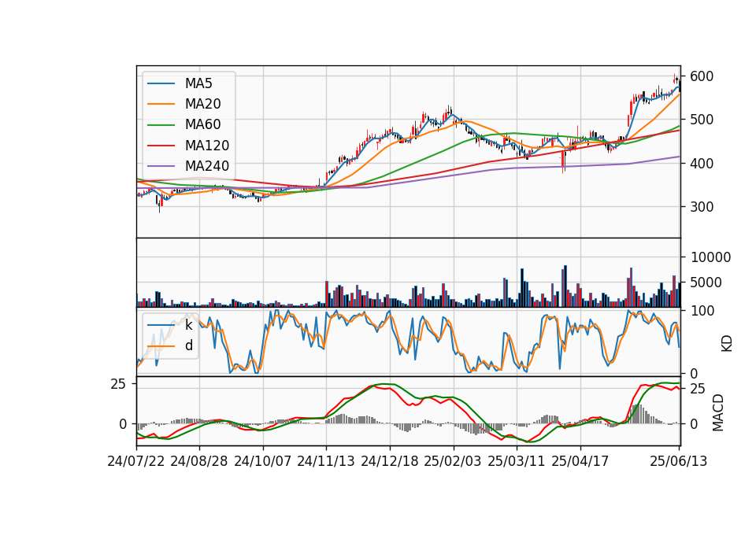Click the blue MA5 legend line sample
The height and width of the screenshot is (543, 756).
(x=161, y=83)
